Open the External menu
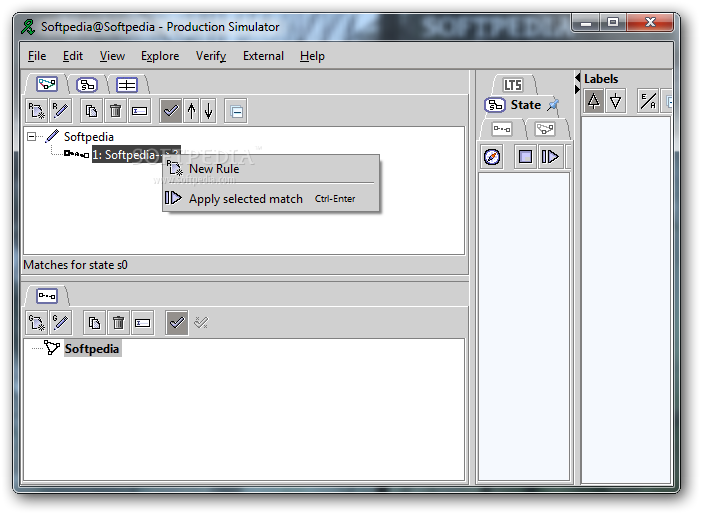The image size is (701, 514). click(x=263, y=56)
